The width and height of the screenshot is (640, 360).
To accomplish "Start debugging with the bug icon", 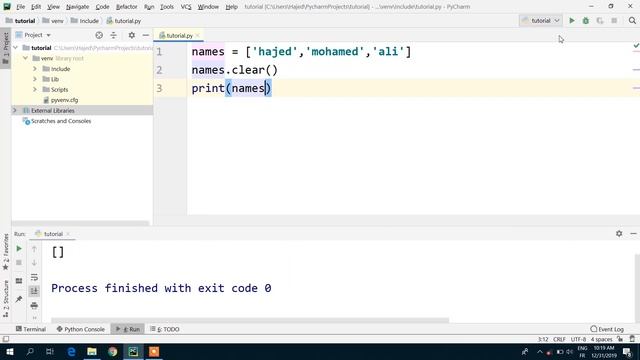I will pos(586,20).
